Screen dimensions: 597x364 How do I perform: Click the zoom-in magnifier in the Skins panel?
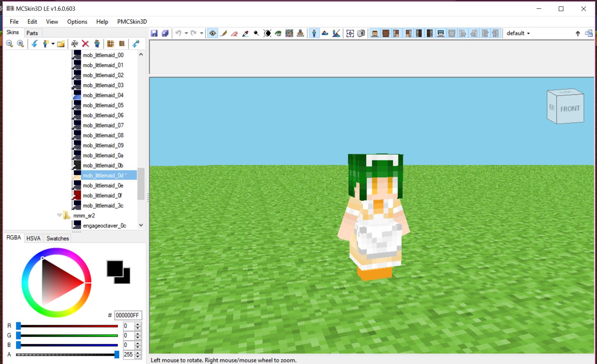point(21,44)
